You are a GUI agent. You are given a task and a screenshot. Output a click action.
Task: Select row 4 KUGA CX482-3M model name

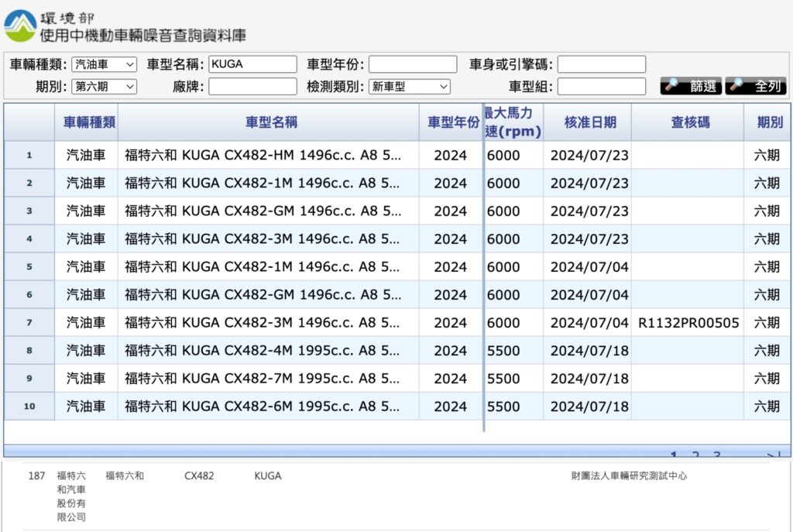262,239
